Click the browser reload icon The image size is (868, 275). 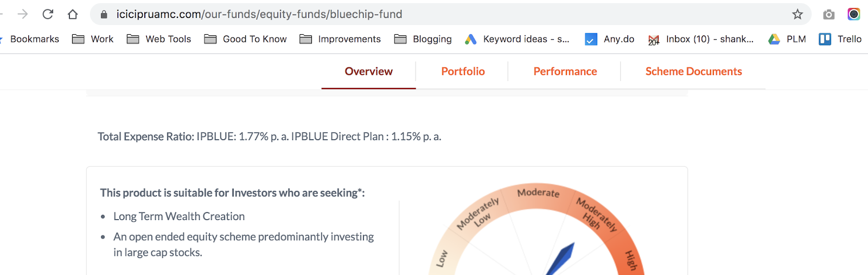48,14
